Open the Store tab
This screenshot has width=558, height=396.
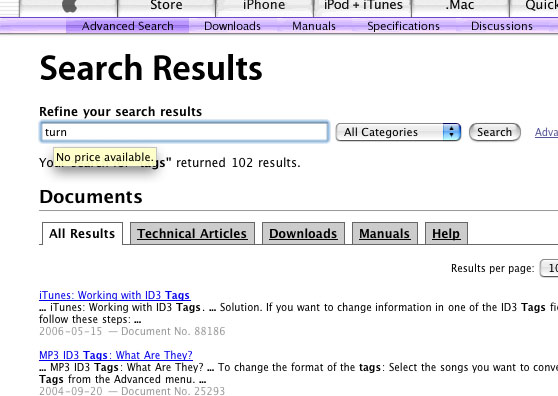pyautogui.click(x=166, y=7)
